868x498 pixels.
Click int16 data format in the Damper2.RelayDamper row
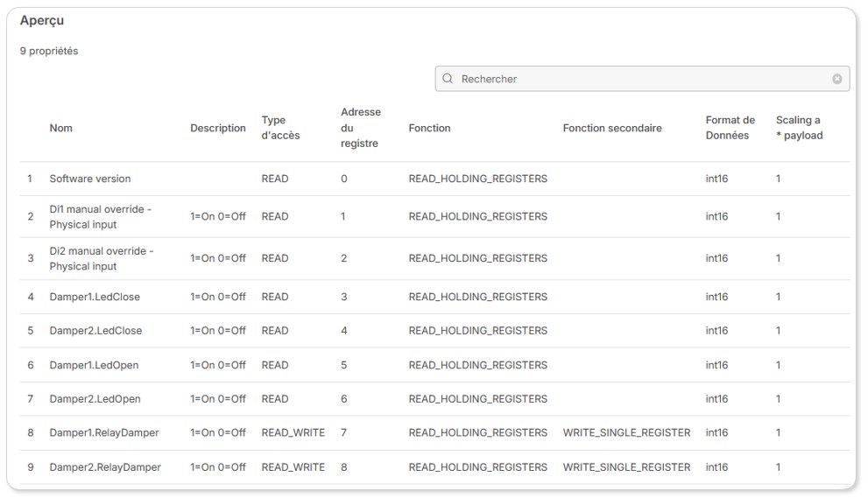tap(716, 467)
